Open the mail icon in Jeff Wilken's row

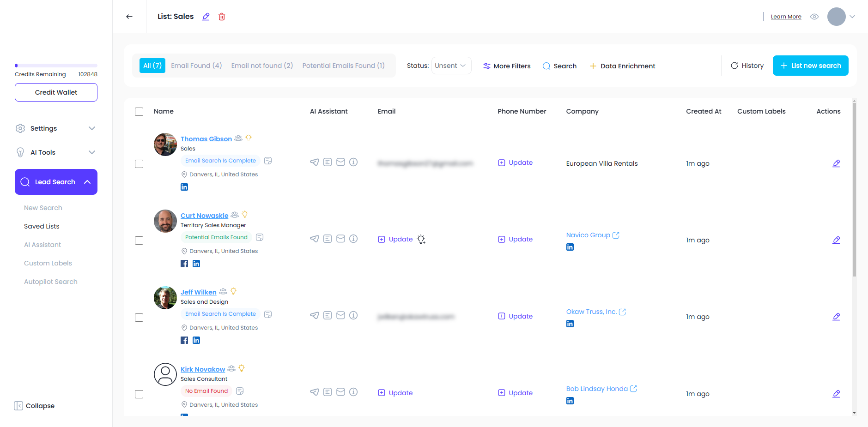340,315
